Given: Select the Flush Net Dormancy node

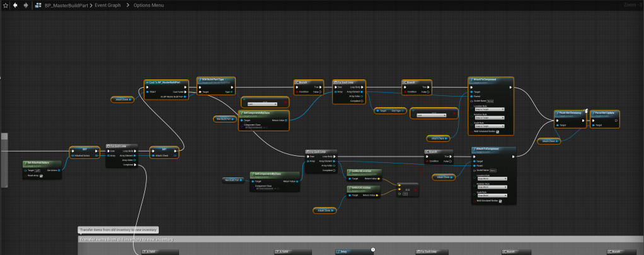Looking at the screenshot, I should 570,114.
